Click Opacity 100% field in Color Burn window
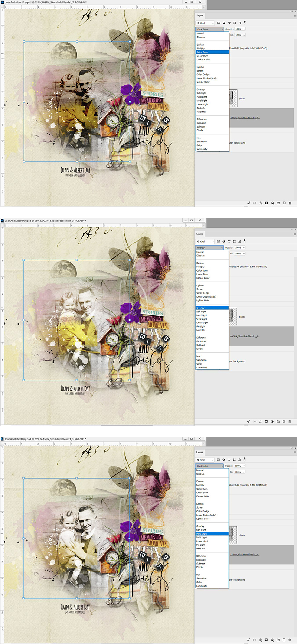This screenshot has height=644, width=297. (x=238, y=29)
